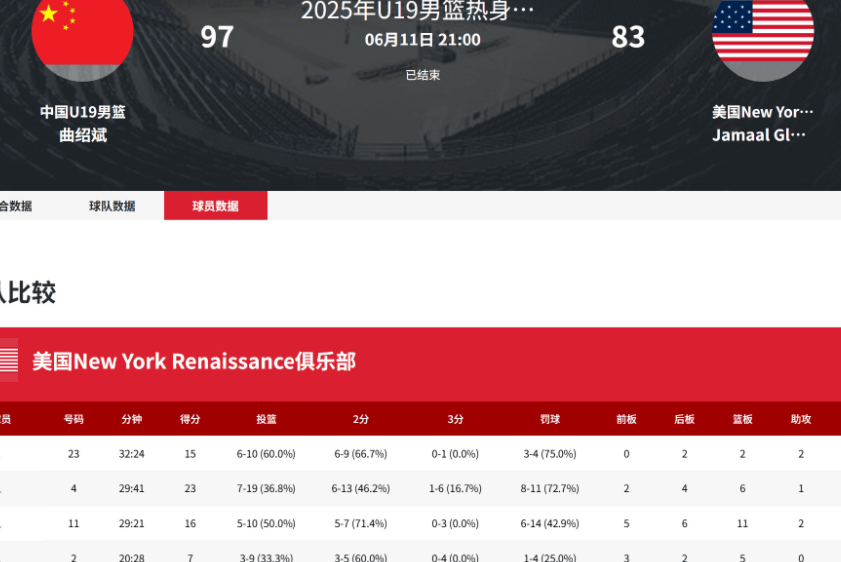Click field goal cell 7-19 (36.8%)
The height and width of the screenshot is (562, 841).
[x=266, y=489]
